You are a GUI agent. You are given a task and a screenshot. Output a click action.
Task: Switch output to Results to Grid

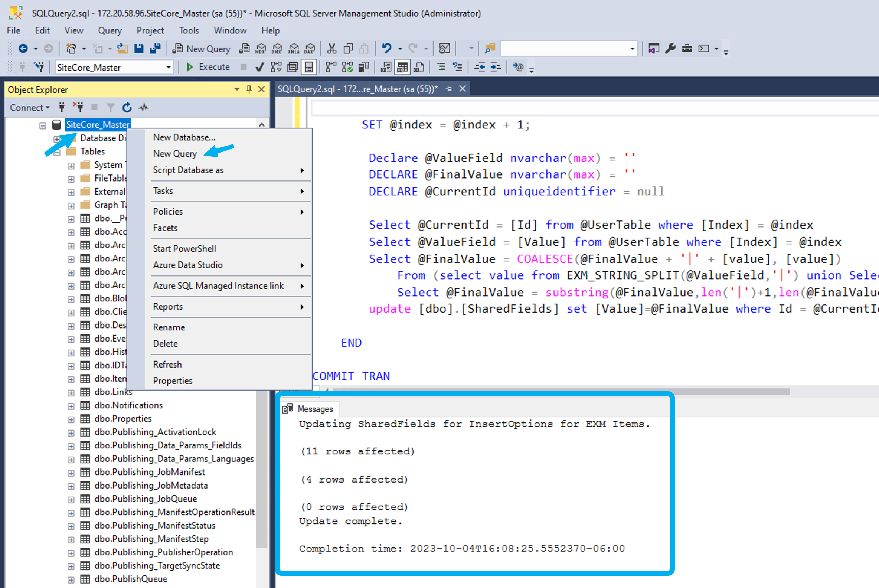[402, 67]
